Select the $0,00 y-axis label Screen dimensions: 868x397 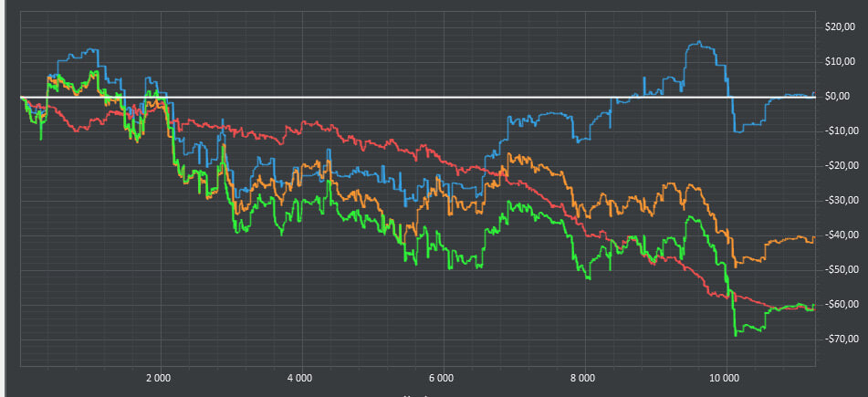(x=840, y=97)
